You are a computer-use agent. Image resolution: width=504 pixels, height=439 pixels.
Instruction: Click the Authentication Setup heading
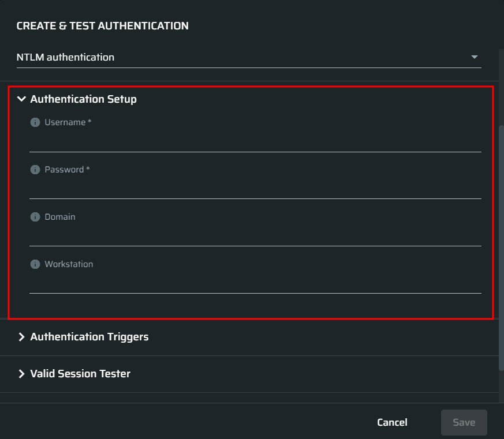click(84, 99)
